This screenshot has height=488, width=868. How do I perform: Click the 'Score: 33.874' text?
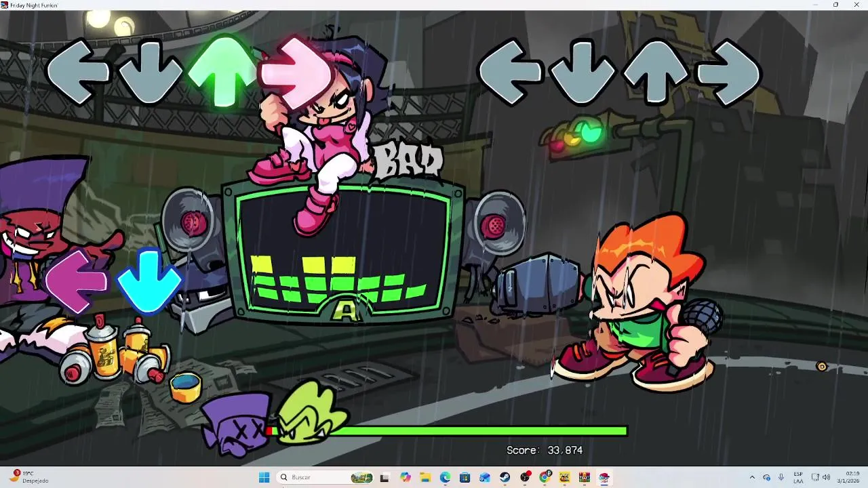tap(545, 450)
